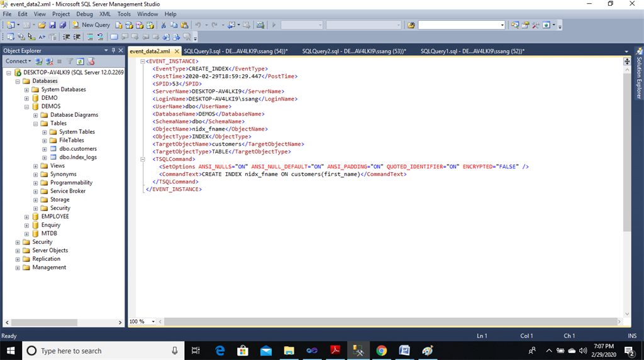Open File Explorer from the taskbar
The image size is (644, 360).
pos(289,351)
